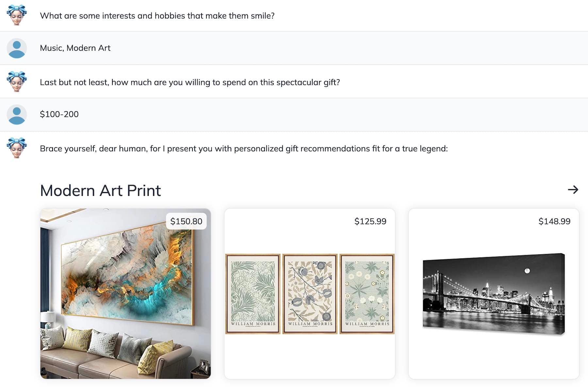
Task: Open the William Morris triptych print thumbnail
Action: pos(310,294)
